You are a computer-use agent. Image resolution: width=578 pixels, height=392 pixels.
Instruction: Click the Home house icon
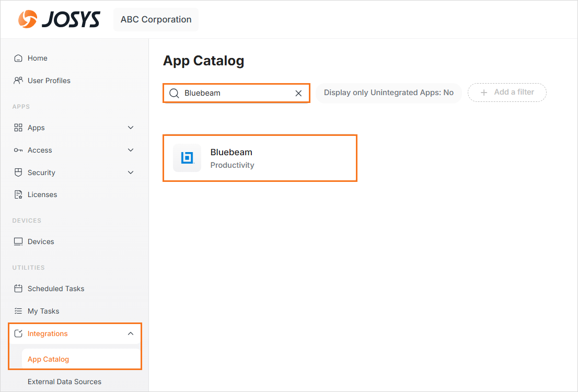(18, 58)
